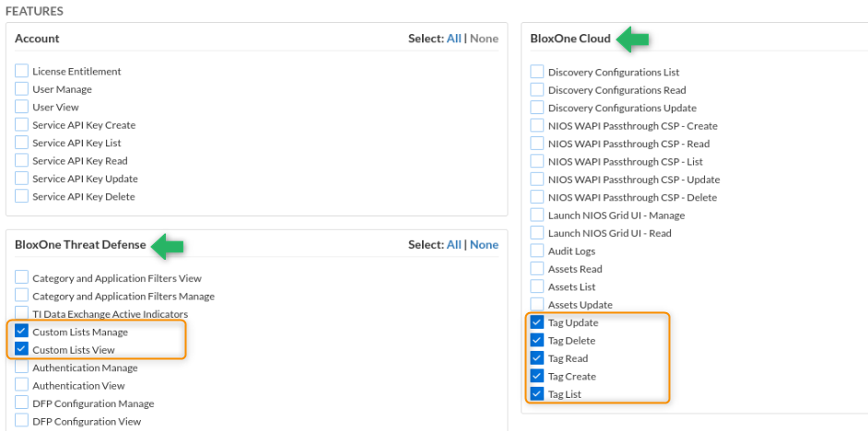
Task: Check NIOS WAPI Passthrough CSP - Delete
Action: pos(537,197)
